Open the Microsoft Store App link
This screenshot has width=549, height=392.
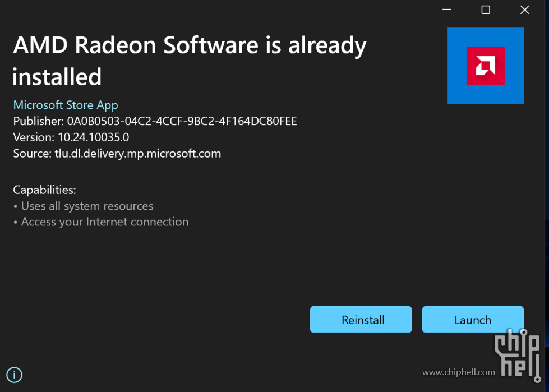(x=66, y=105)
